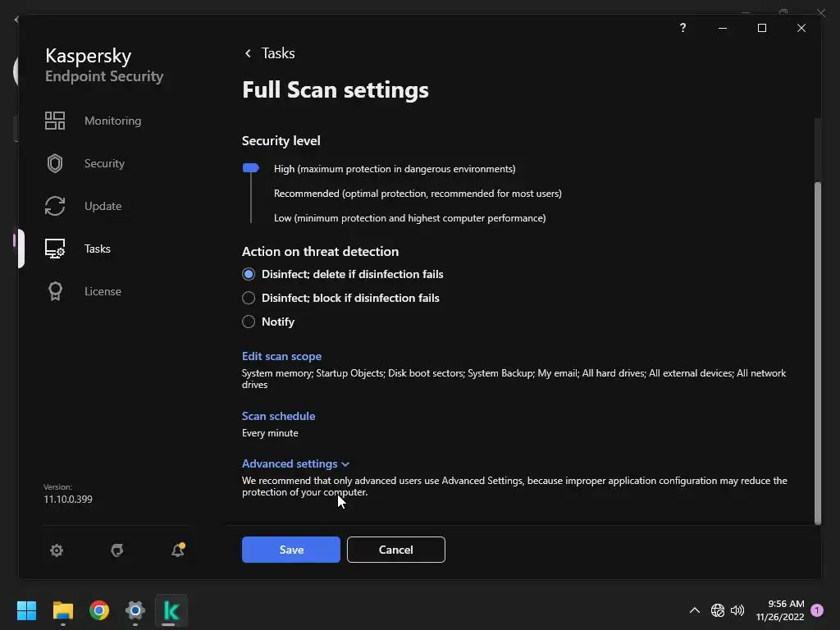Open the support icon beside settings gear
This screenshot has height=630, width=840.
click(116, 550)
